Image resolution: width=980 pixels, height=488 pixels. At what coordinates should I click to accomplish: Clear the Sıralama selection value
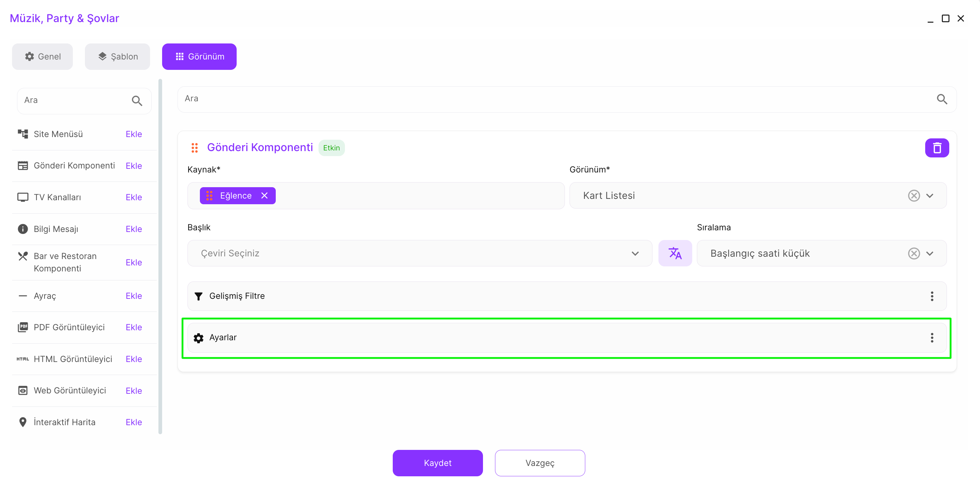913,253
